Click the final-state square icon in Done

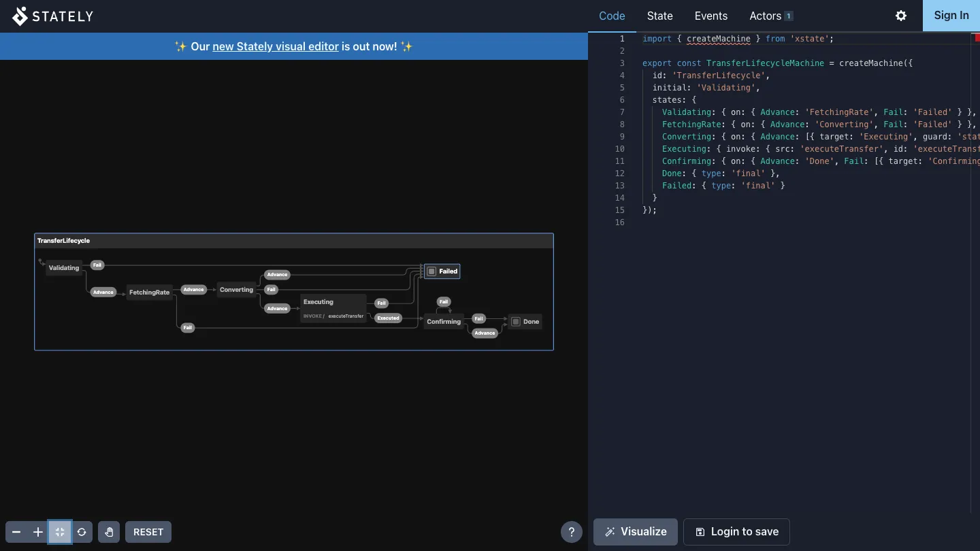[x=516, y=322]
